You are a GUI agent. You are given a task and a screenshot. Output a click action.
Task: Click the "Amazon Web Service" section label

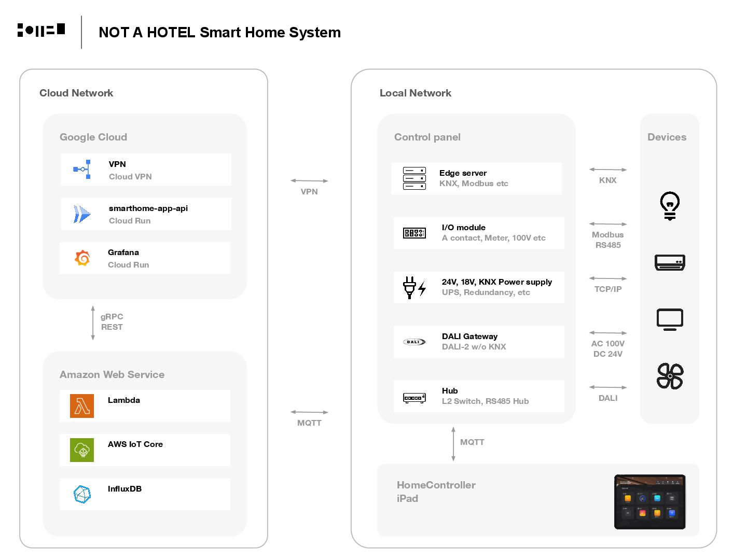click(112, 374)
